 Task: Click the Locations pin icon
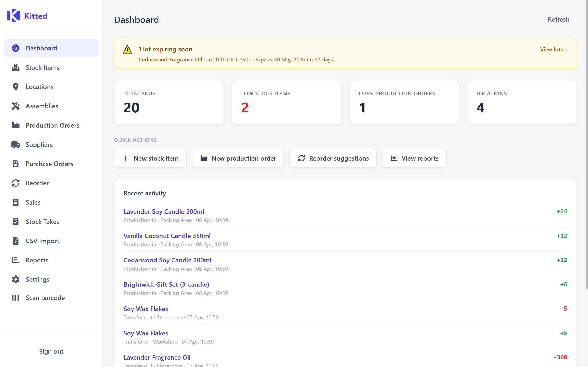point(16,87)
